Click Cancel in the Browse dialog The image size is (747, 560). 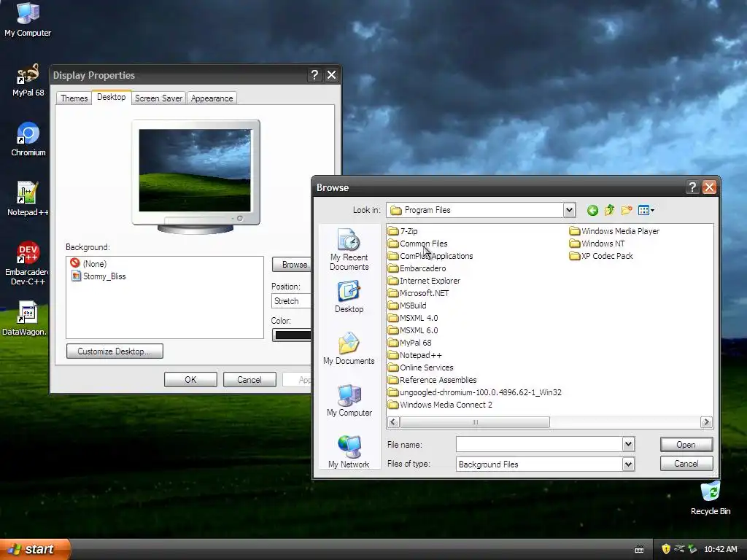point(686,463)
